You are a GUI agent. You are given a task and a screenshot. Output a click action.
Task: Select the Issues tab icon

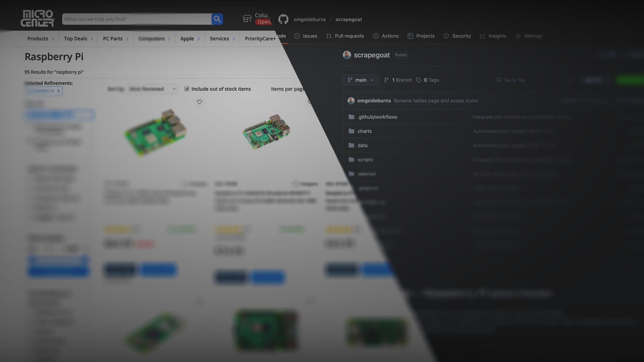[x=297, y=36]
